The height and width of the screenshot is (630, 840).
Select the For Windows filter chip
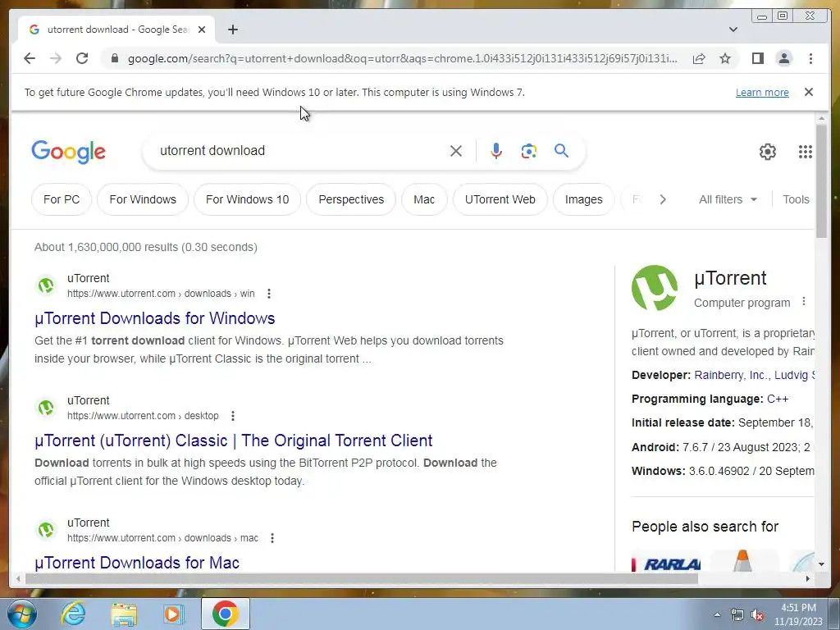coord(143,199)
